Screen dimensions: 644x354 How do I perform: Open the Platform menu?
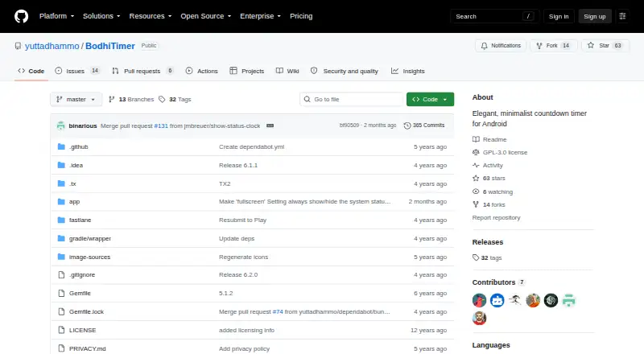[x=56, y=16]
